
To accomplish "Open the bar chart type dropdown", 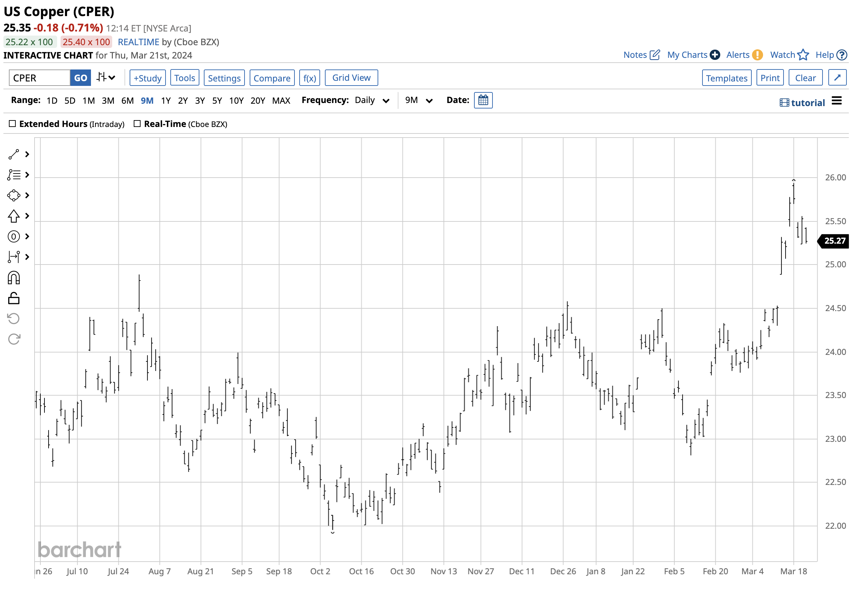I will point(105,77).
